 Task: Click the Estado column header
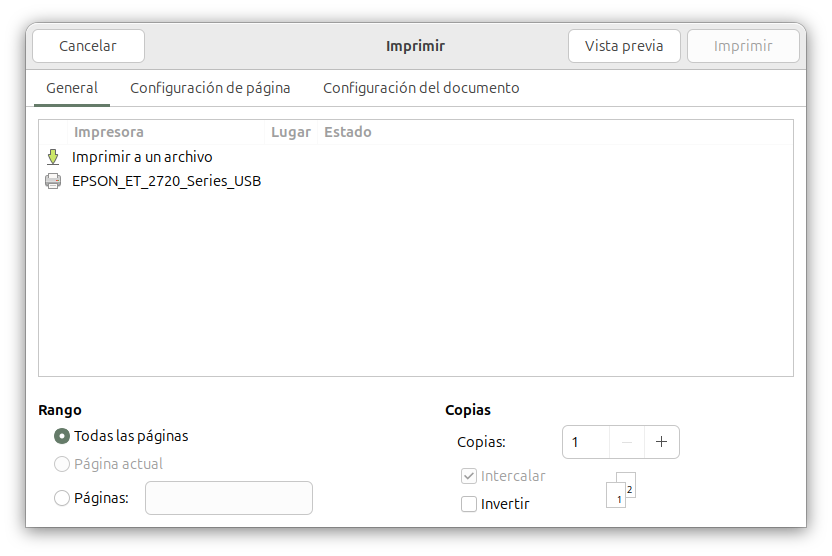coord(348,132)
